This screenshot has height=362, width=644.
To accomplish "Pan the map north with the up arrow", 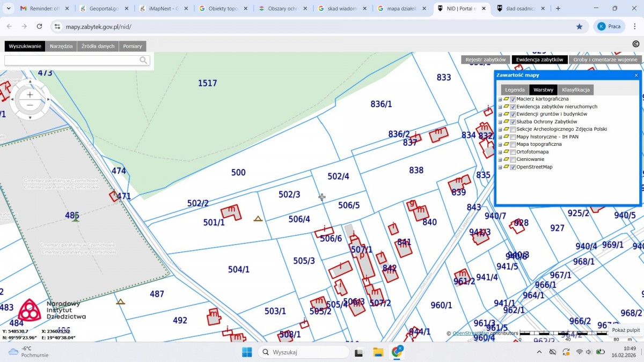I will [x=30, y=82].
